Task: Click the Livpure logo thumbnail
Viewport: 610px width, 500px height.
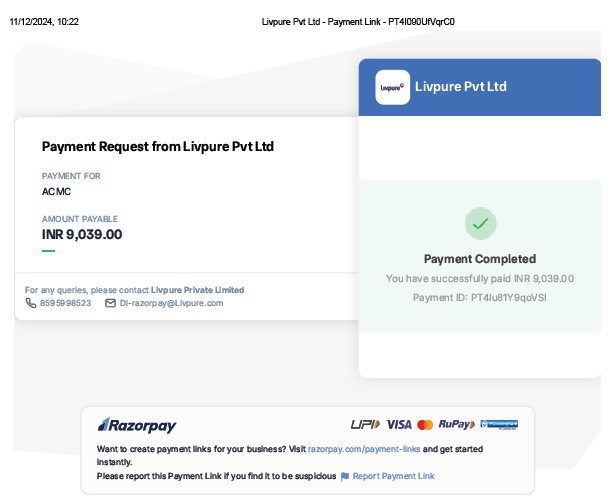Action: 392,87
